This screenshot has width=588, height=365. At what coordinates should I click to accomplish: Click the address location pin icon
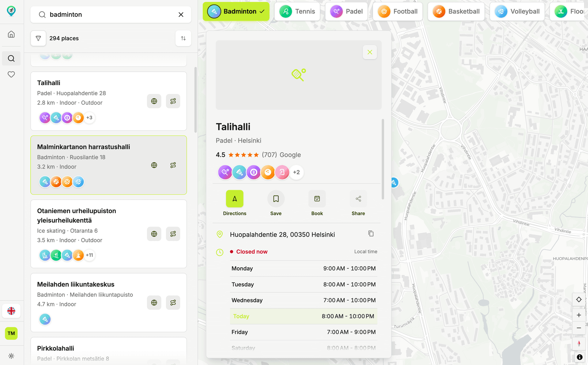click(x=220, y=235)
